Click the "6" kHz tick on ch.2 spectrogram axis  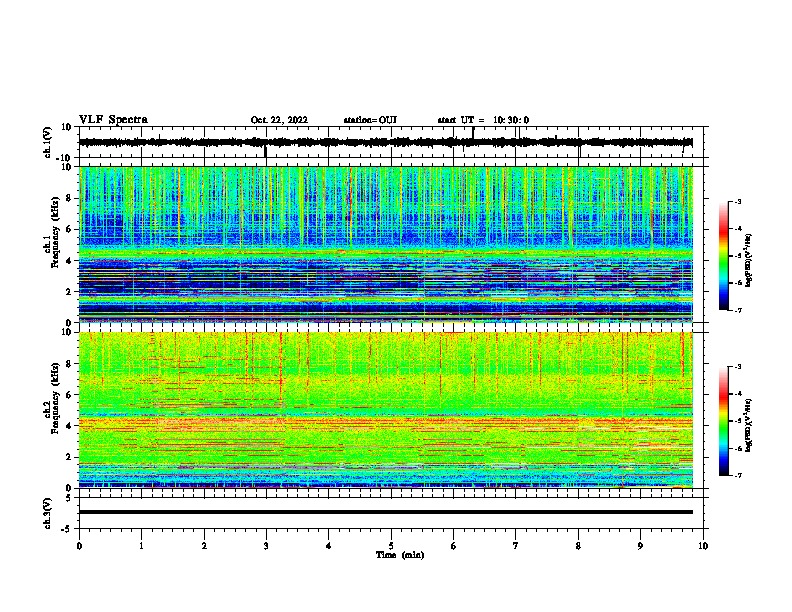tap(69, 394)
